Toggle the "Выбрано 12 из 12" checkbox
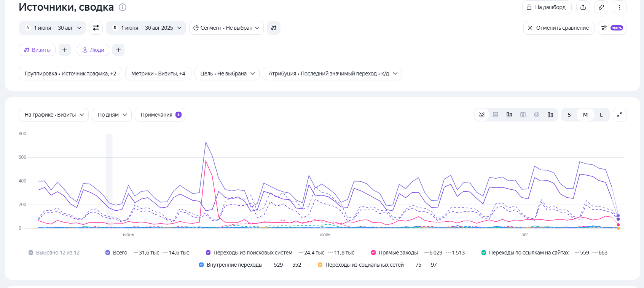 tap(31, 253)
